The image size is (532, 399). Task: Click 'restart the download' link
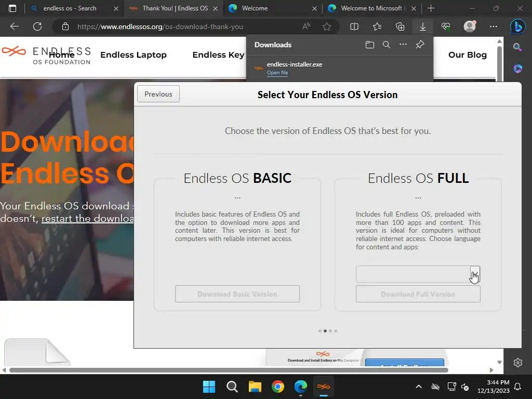pos(87,219)
